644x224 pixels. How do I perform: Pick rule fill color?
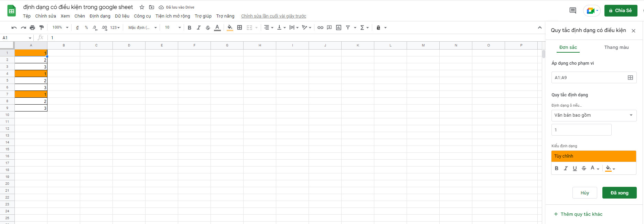[610, 168]
